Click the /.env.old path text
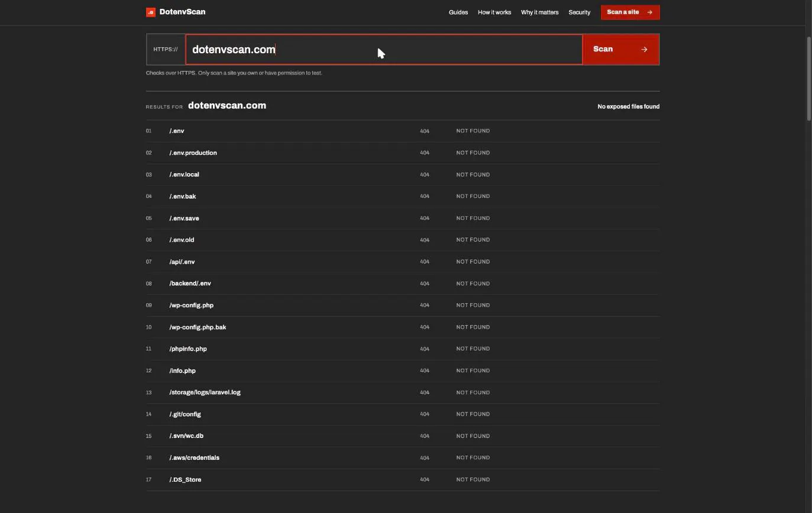812x513 pixels. point(182,240)
